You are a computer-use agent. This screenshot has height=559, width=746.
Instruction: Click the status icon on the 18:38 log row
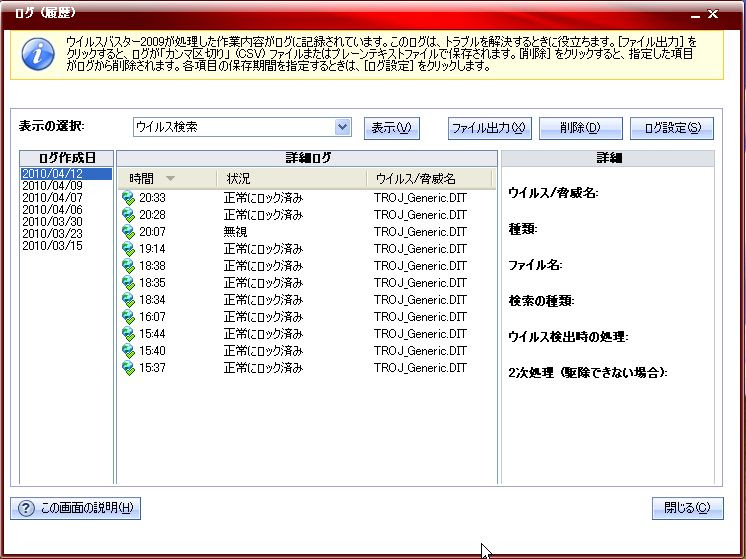[128, 265]
